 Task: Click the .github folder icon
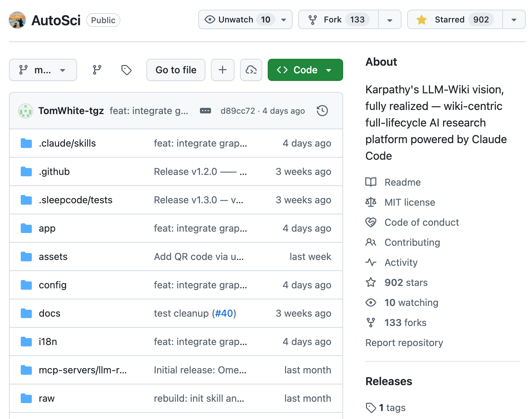pyautogui.click(x=26, y=171)
